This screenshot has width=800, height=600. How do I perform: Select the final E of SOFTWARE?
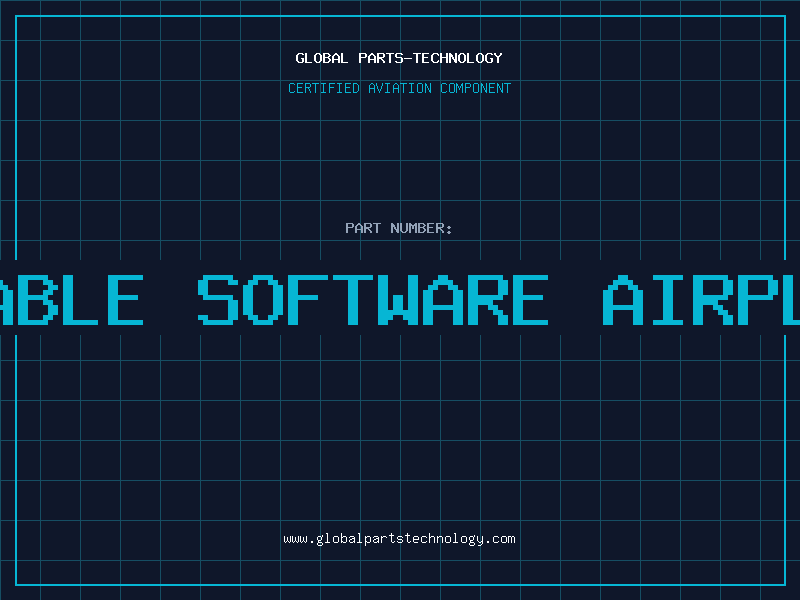[526, 300]
